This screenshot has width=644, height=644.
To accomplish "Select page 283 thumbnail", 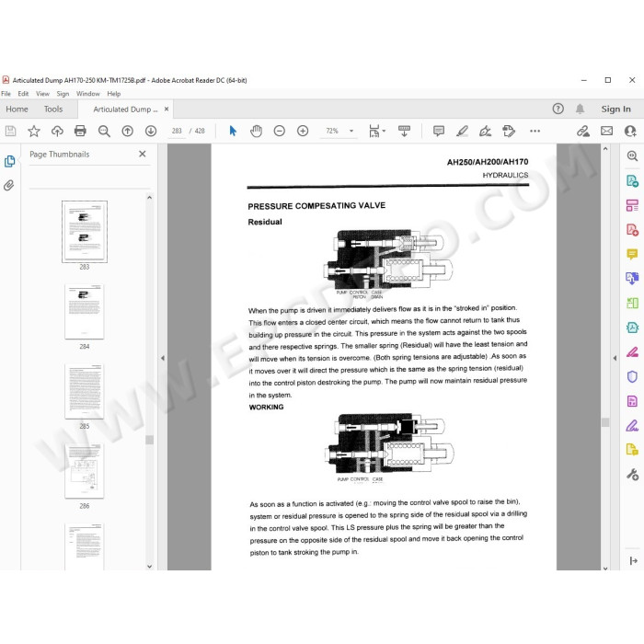I will tap(85, 232).
